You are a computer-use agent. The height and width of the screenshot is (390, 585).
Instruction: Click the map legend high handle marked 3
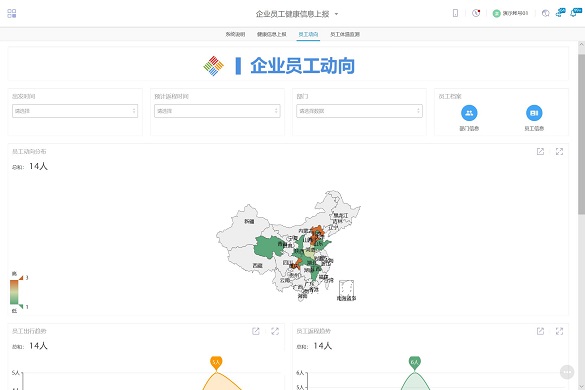(21, 278)
